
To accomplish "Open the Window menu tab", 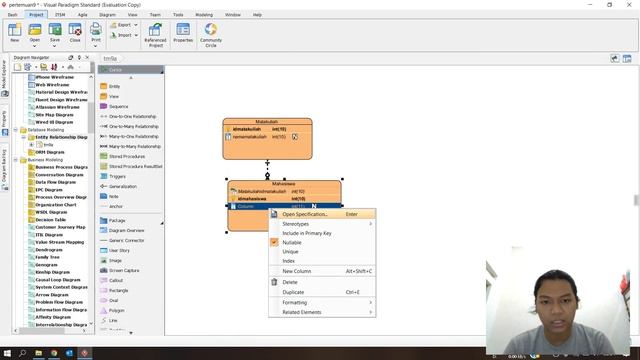I will [233, 15].
